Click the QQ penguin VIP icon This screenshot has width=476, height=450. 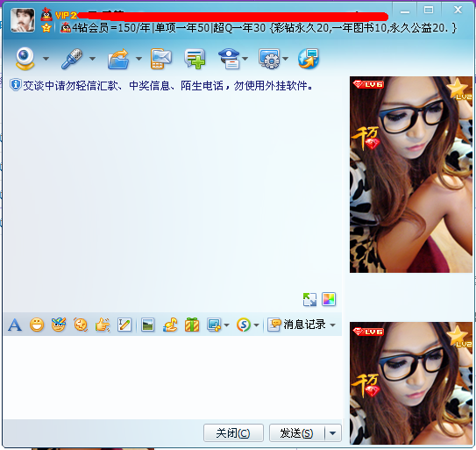coord(46,14)
